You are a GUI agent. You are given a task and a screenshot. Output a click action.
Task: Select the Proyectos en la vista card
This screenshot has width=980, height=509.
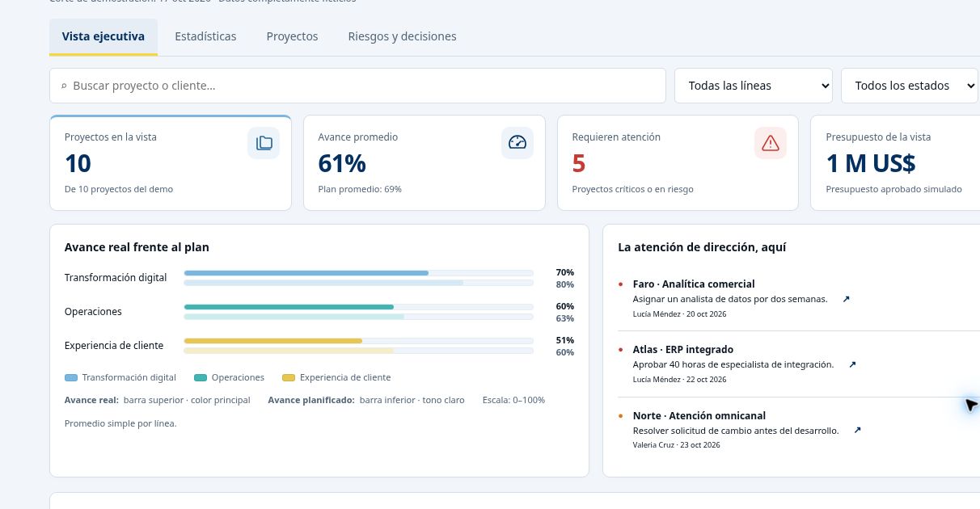click(171, 163)
